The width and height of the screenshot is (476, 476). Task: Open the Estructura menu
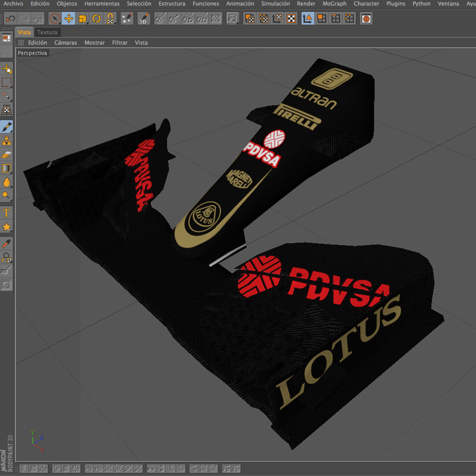pyautogui.click(x=172, y=4)
